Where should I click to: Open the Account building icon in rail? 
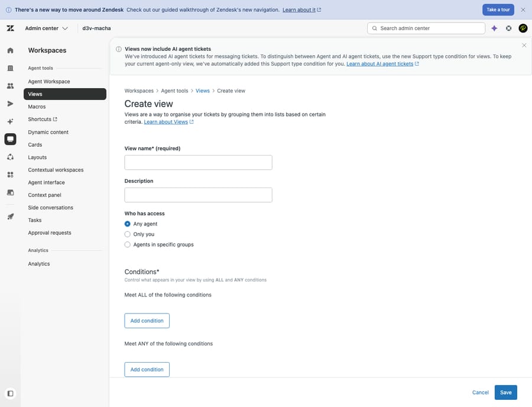10,68
